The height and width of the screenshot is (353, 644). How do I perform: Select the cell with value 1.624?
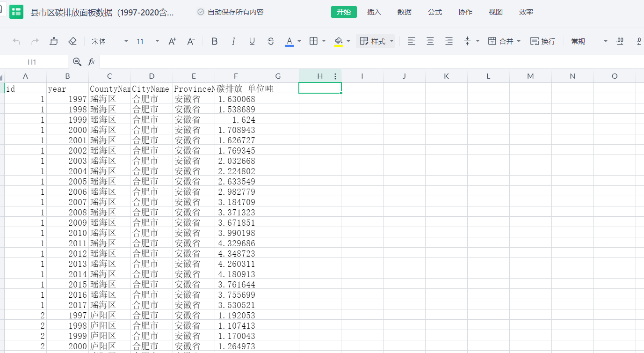pos(236,119)
